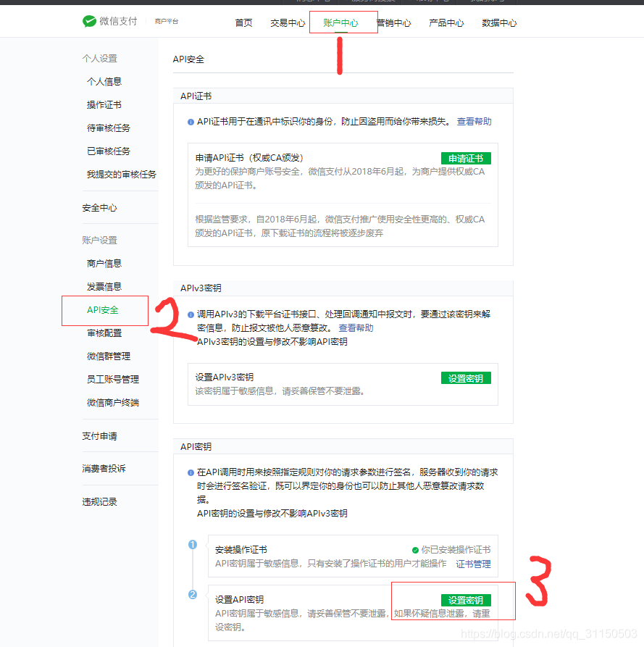Click the info icon in API密钥 description
This screenshot has width=644, height=647.
click(x=191, y=472)
